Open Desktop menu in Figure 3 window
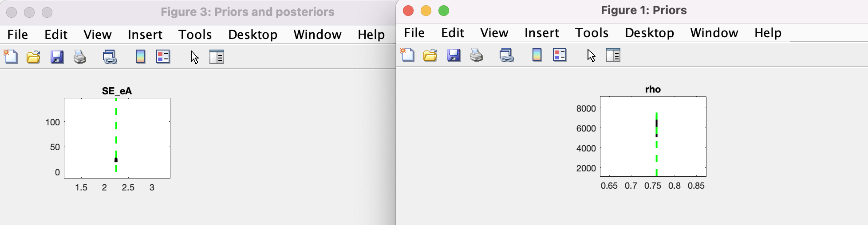 (x=253, y=35)
